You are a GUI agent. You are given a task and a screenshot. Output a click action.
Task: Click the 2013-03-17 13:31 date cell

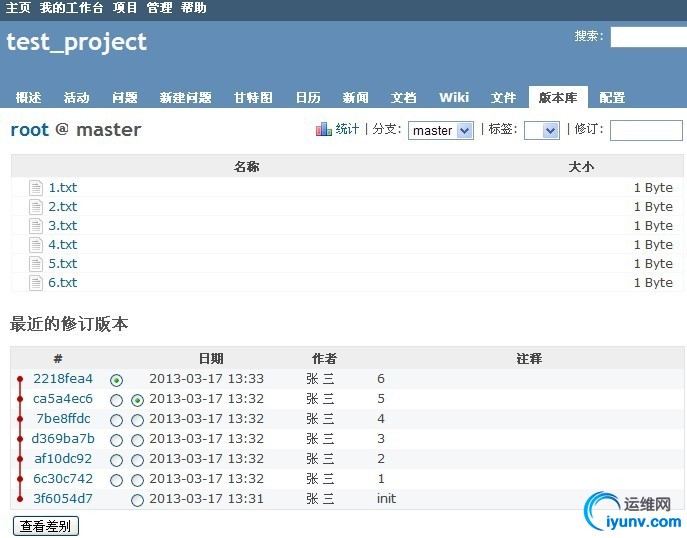206,499
